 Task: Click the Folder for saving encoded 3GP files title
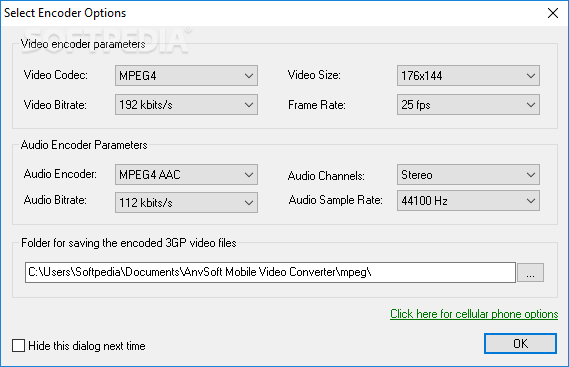(x=129, y=243)
